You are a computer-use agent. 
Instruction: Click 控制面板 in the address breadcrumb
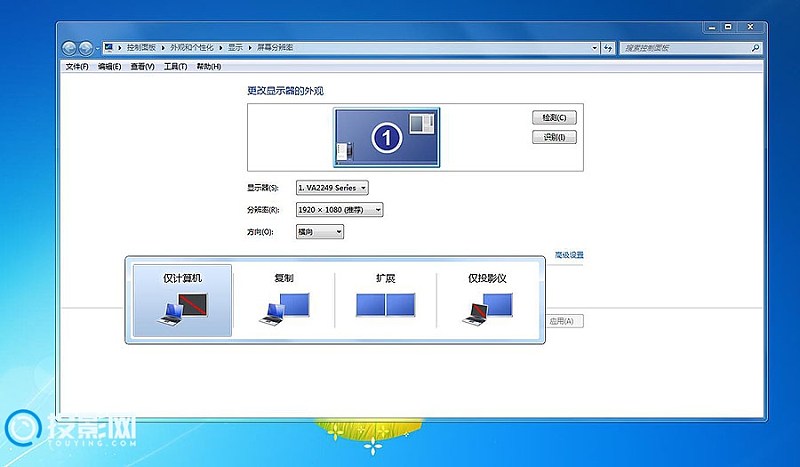coord(141,47)
